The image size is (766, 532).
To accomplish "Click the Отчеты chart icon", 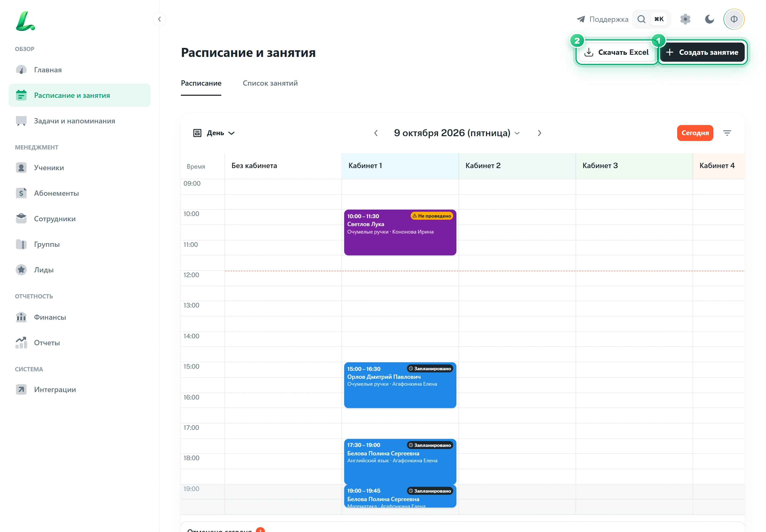I will 21,343.
